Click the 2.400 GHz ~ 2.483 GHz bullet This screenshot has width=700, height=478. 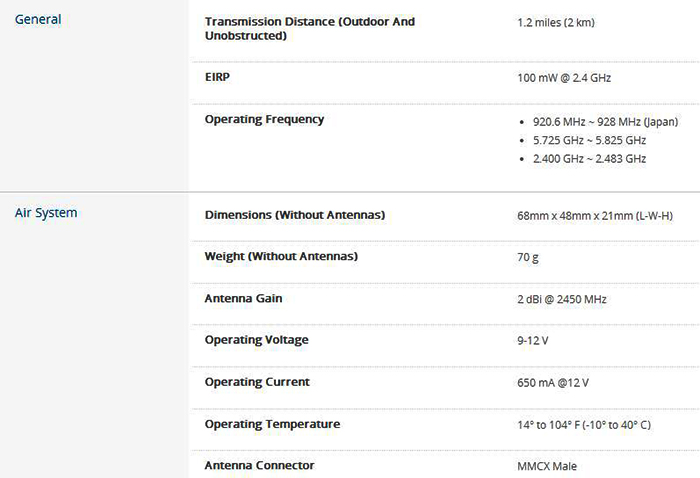click(589, 158)
